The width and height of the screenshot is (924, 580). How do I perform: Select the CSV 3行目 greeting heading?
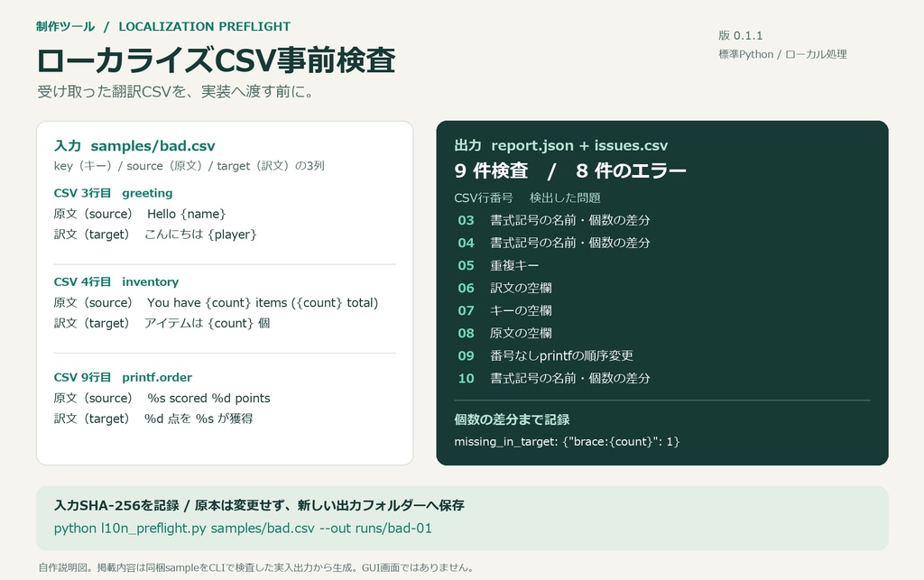tap(113, 193)
